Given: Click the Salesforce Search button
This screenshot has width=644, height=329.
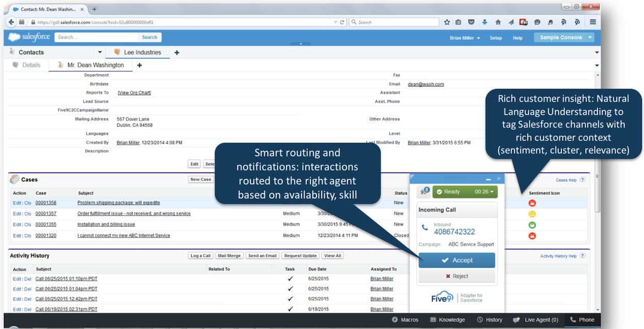Looking at the screenshot, I should pyautogui.click(x=149, y=37).
